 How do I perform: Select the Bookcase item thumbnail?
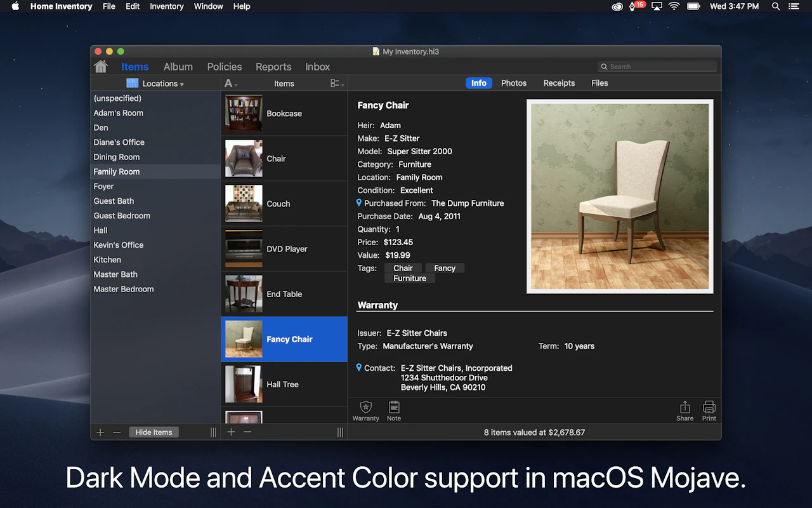pyautogui.click(x=244, y=114)
